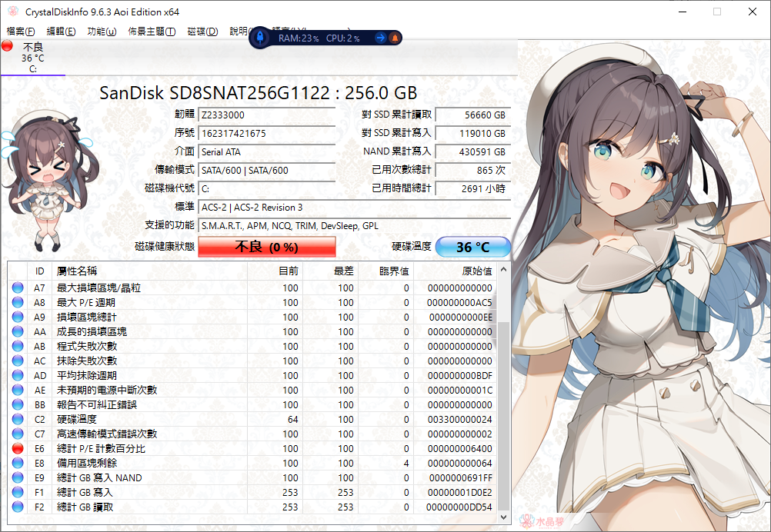771x532 pixels.
Task: Click the blue 36 °C temperature button
Action: tap(473, 247)
